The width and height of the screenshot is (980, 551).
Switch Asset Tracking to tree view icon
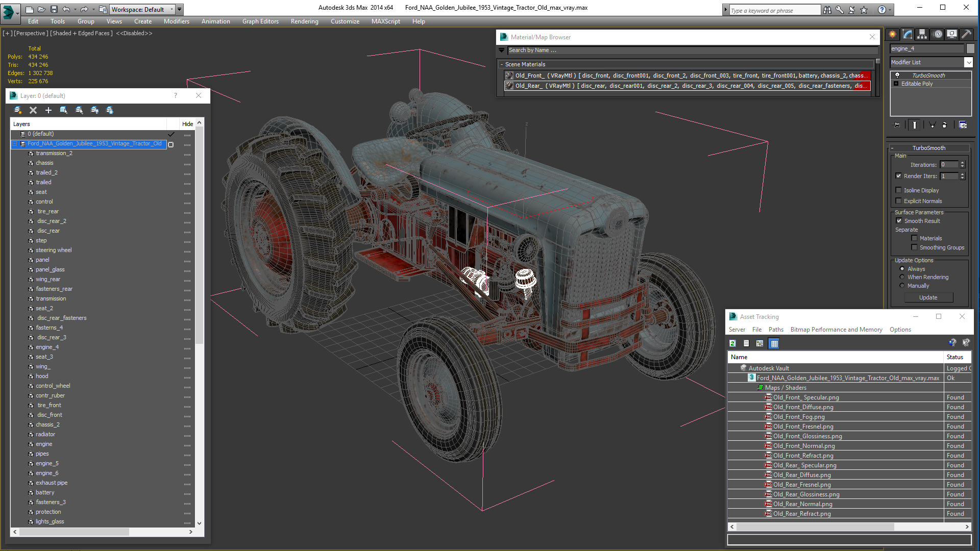click(x=760, y=343)
